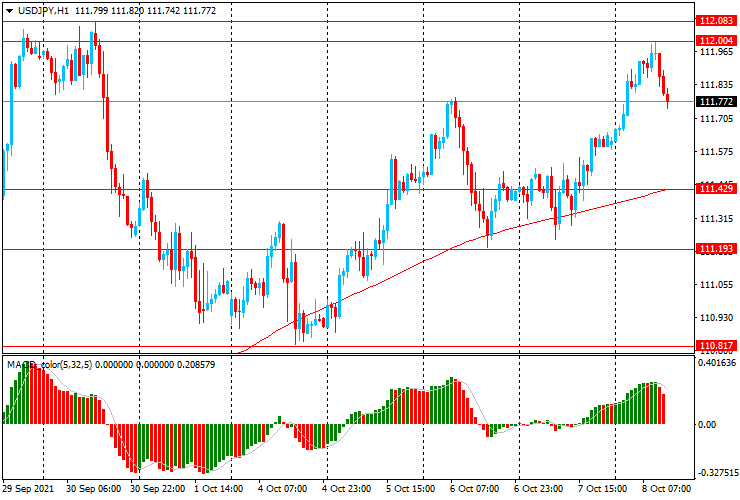Image resolution: width=740 pixels, height=500 pixels.
Task: Click the MACD_color(5,32,5) indicator label
Action: [x=50, y=364]
